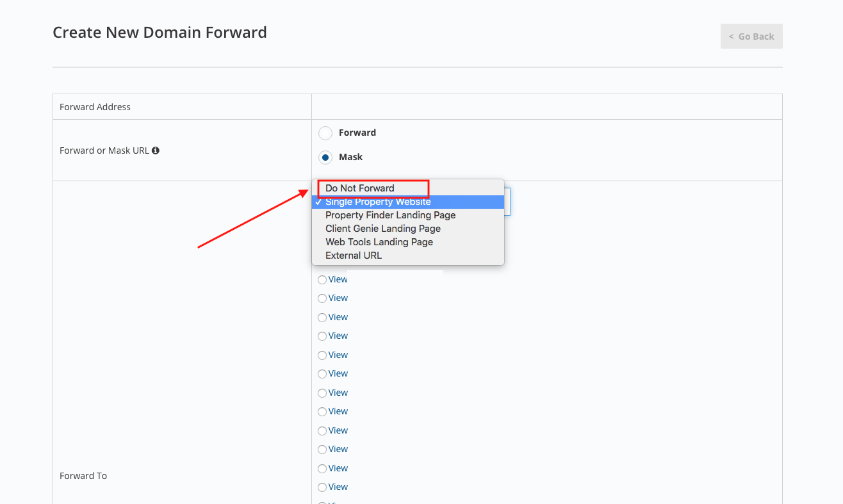This screenshot has height=504, width=843.
Task: Choose Do Not Forward from the dropdown list
Action: (x=408, y=188)
